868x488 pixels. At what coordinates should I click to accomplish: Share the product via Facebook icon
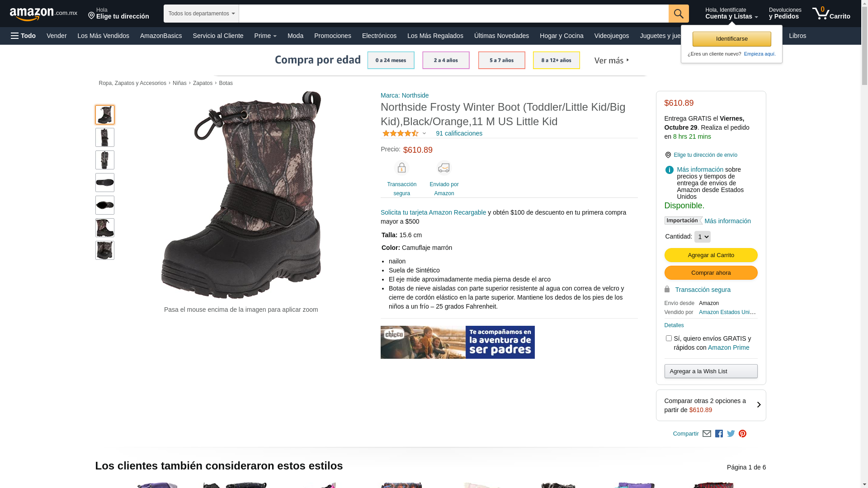[719, 434]
